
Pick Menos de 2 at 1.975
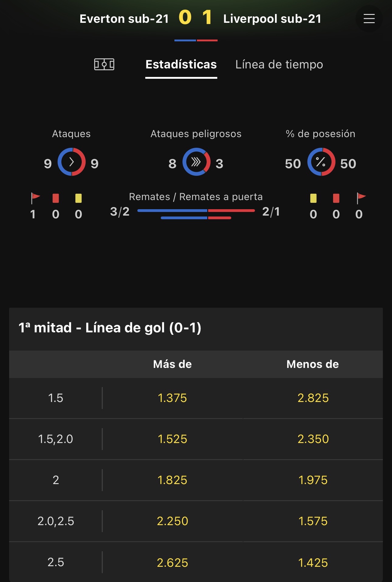point(313,480)
